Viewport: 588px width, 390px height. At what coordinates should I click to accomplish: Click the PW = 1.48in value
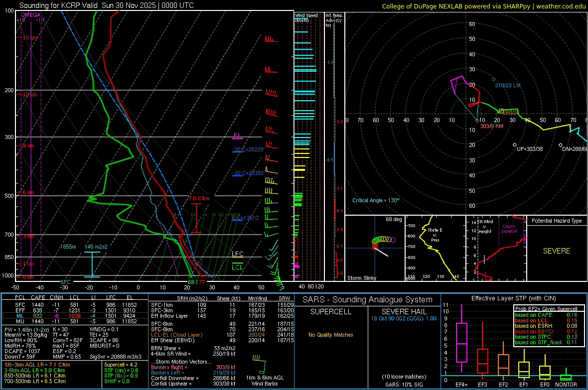click(25, 329)
